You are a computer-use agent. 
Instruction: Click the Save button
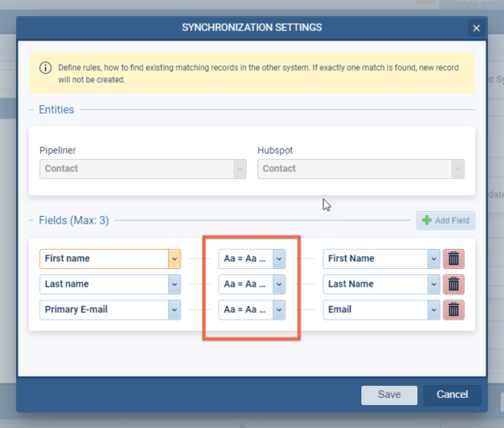point(389,394)
